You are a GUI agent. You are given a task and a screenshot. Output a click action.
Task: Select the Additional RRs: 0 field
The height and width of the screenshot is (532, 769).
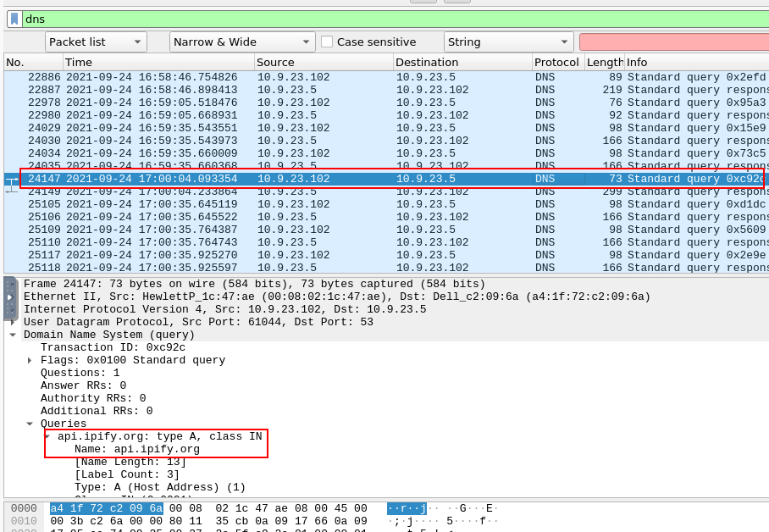point(97,411)
